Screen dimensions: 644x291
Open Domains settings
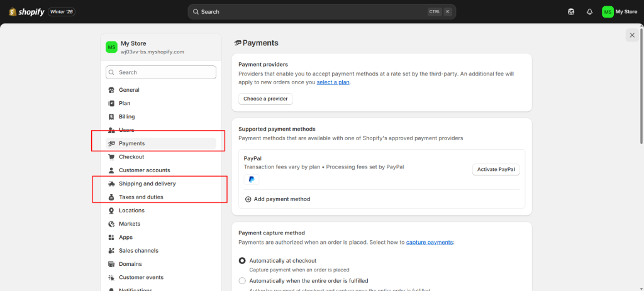coord(160,264)
